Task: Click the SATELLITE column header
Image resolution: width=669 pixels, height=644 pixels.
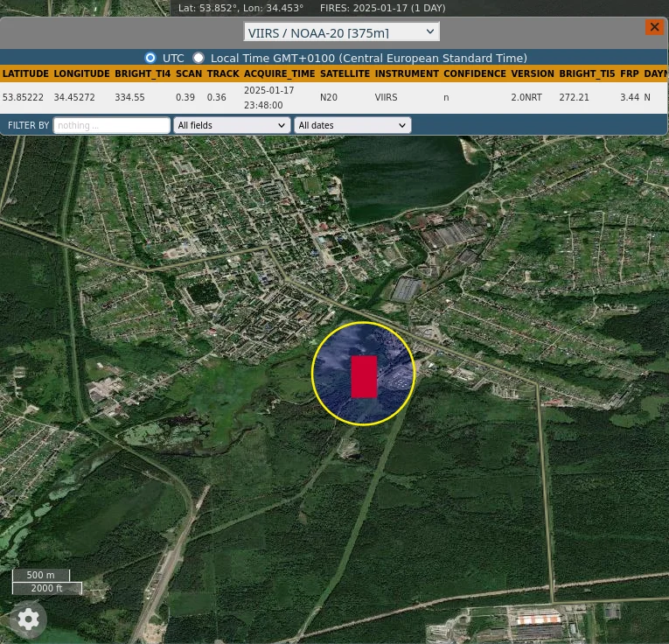Action: [x=345, y=74]
